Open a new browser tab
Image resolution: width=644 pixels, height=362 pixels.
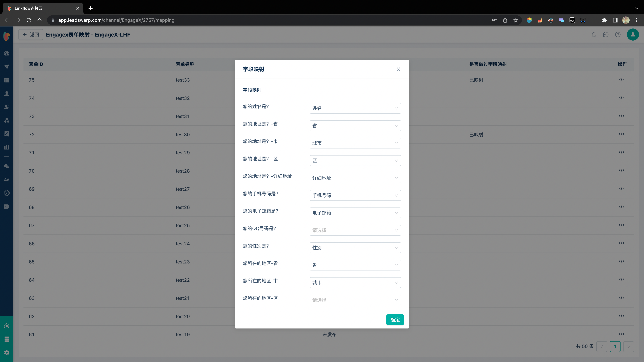(x=91, y=8)
